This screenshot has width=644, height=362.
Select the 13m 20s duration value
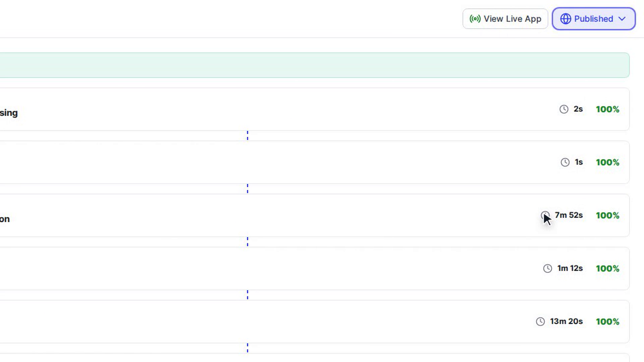pyautogui.click(x=567, y=321)
